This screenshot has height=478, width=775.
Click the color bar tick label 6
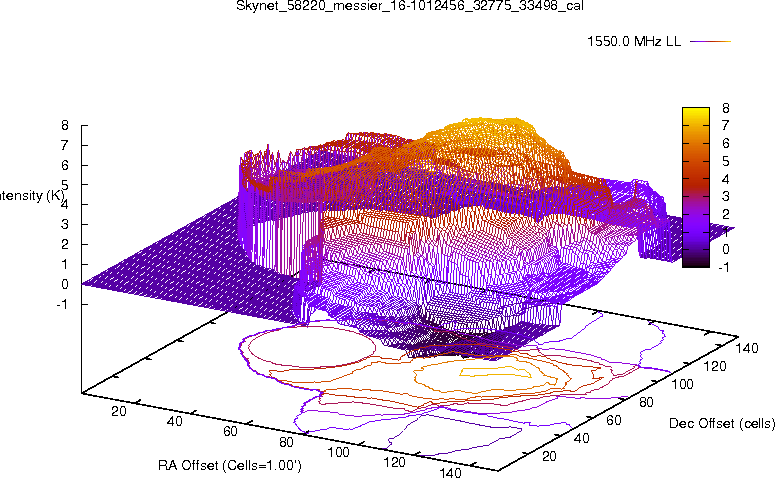click(726, 143)
